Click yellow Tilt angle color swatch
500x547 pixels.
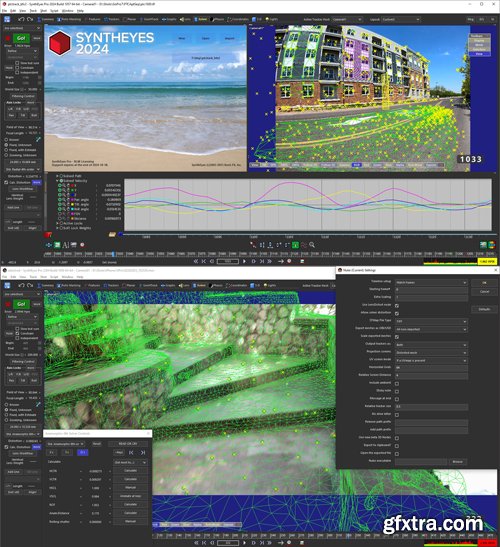(73, 204)
